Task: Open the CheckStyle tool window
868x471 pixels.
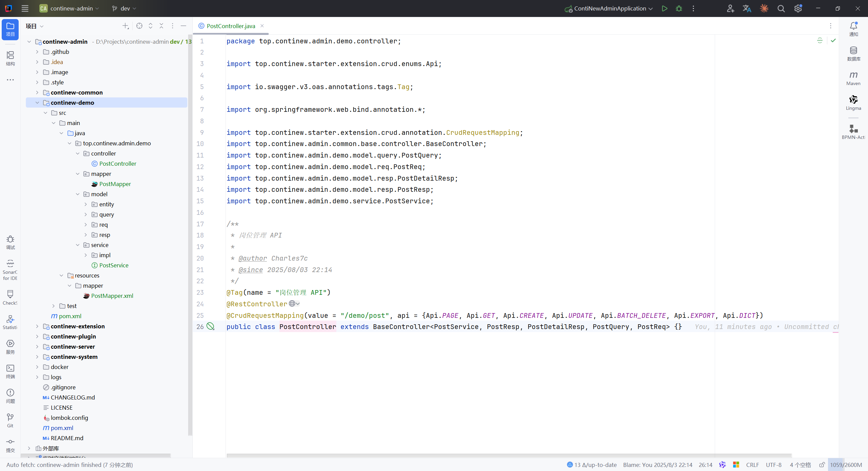Action: pyautogui.click(x=10, y=298)
